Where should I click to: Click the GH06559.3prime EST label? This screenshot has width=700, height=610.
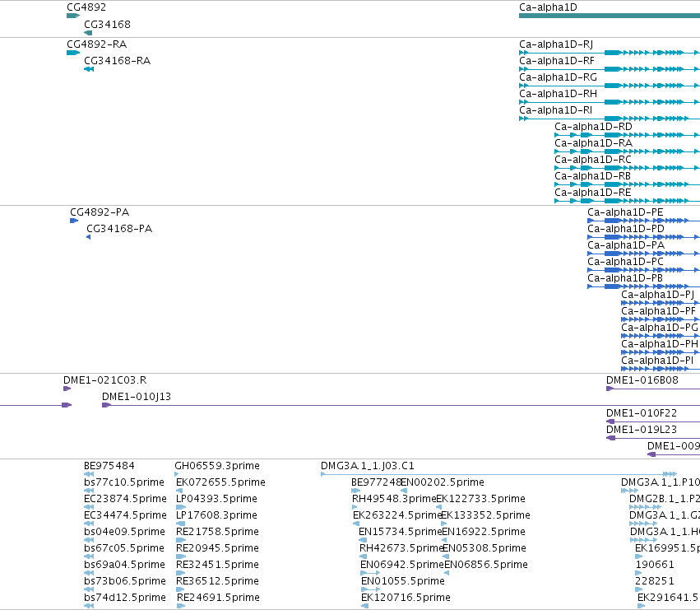[x=217, y=466]
